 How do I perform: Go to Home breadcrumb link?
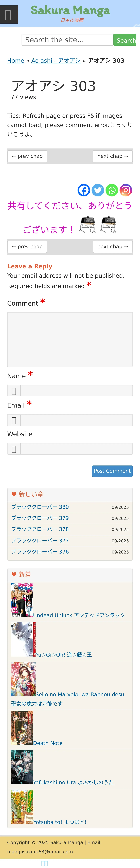pyautogui.click(x=16, y=61)
